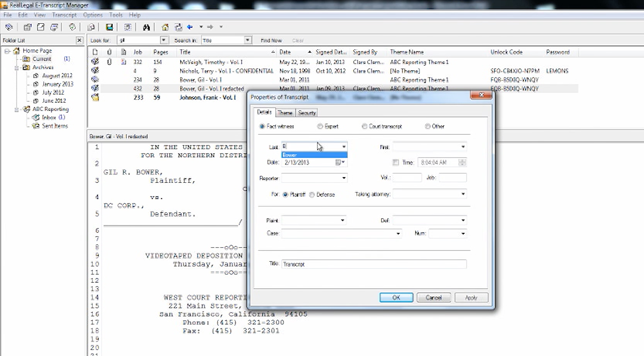This screenshot has width=644, height=356.
Task: Click the binoculars search icon in toolbar
Action: click(x=146, y=27)
